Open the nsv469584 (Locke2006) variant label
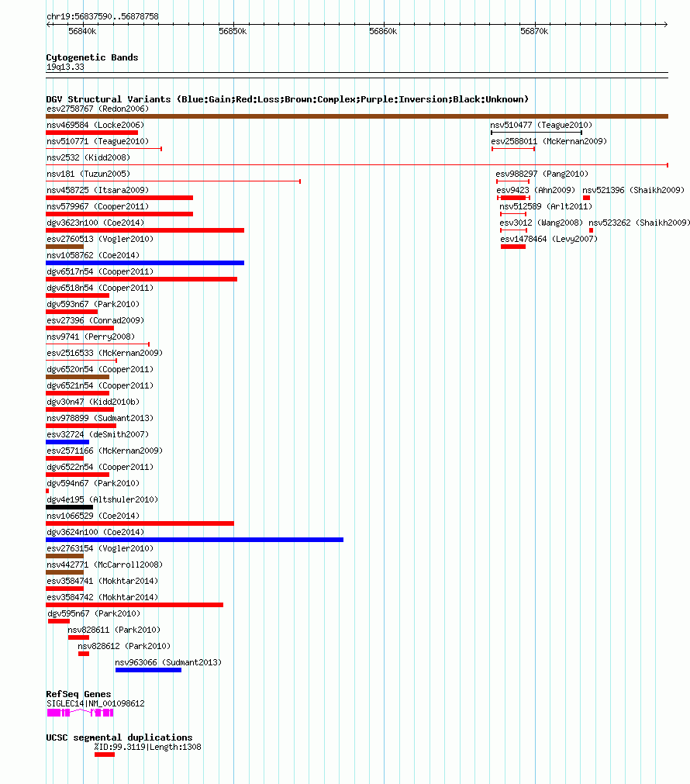Screen dimensions: 690x784 click(x=95, y=125)
